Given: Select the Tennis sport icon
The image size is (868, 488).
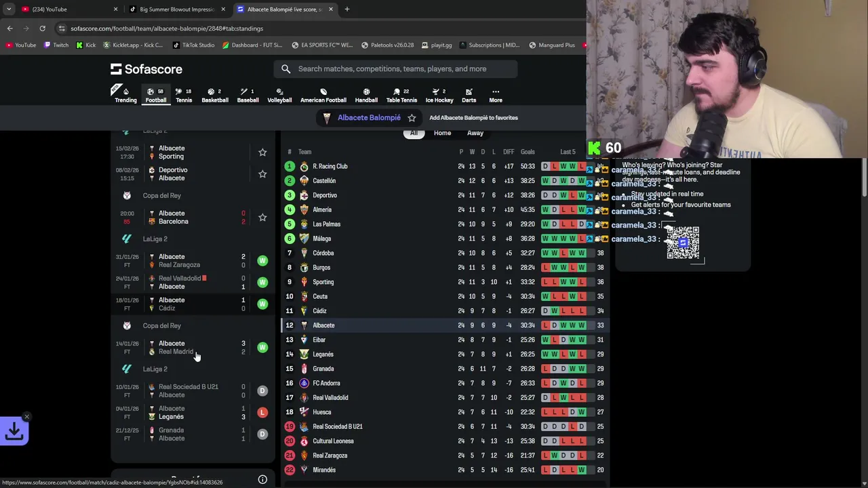Looking at the screenshot, I should [x=184, y=95].
